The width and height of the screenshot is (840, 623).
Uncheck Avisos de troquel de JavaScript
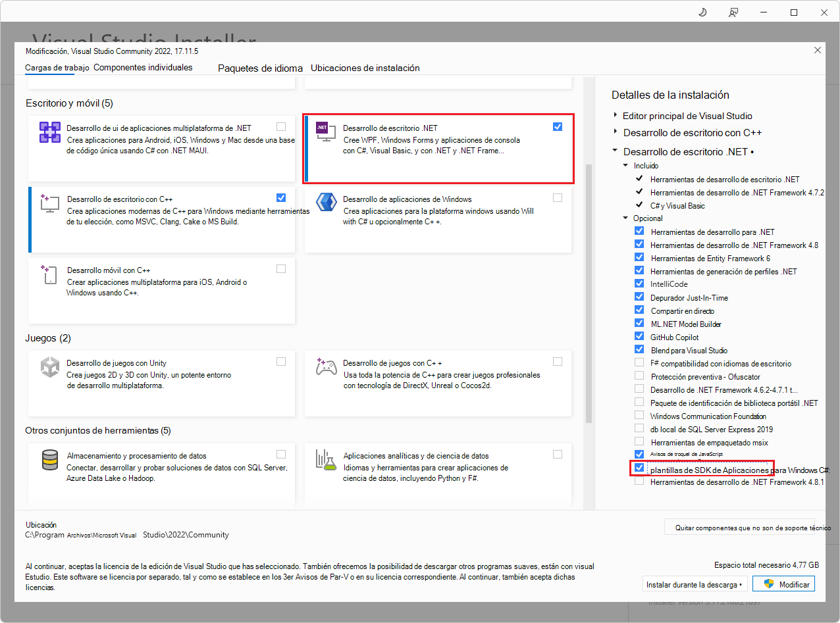pyautogui.click(x=639, y=455)
